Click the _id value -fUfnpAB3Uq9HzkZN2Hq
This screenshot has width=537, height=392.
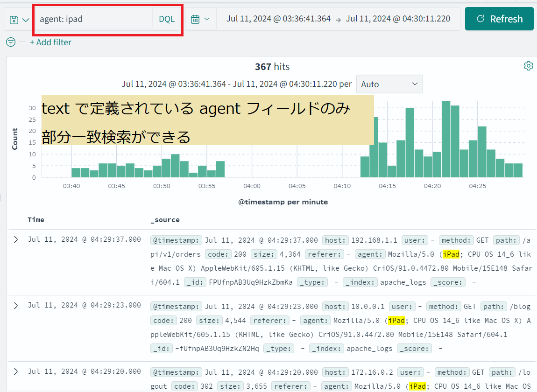coord(217,349)
